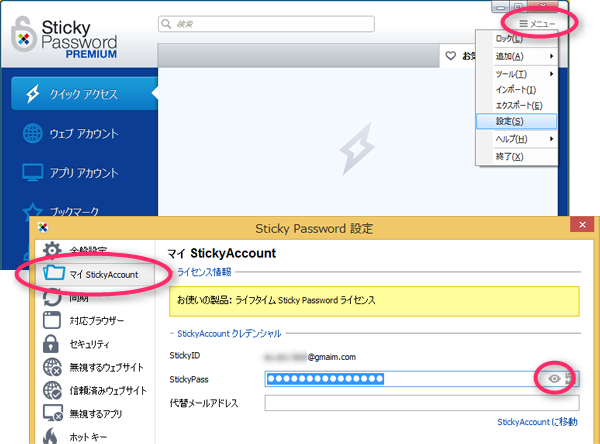Select 終了(X) to quit the app
This screenshot has height=444, width=600.
516,157
